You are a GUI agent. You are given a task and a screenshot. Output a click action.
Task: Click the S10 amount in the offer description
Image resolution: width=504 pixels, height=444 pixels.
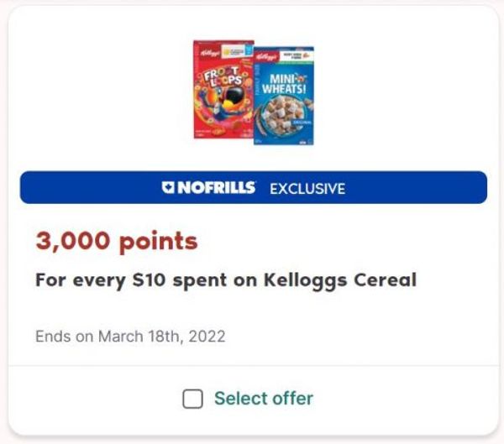click(x=149, y=279)
